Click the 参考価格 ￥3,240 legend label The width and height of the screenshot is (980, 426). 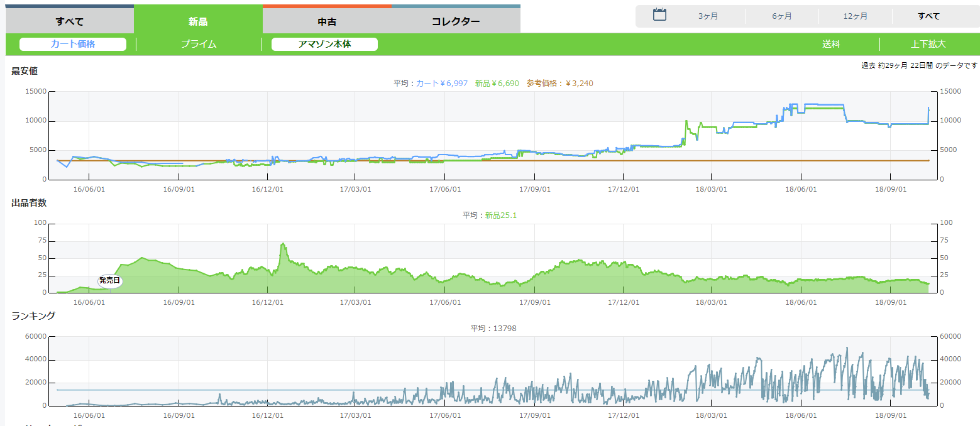click(559, 83)
